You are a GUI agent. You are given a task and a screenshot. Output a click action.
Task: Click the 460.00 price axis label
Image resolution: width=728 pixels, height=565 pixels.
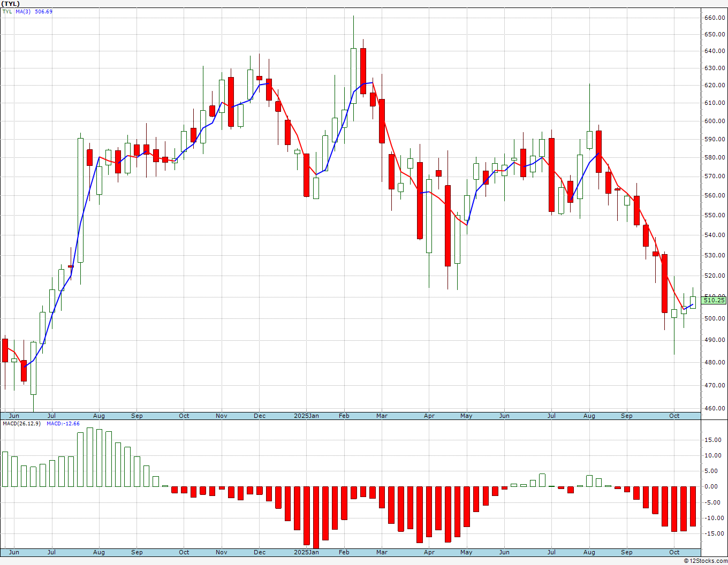[715, 408]
